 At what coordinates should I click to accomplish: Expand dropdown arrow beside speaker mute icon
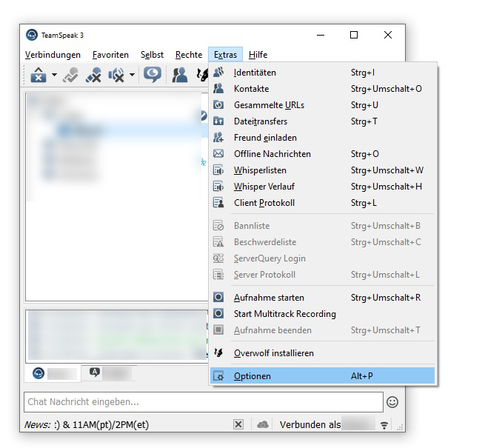[x=132, y=75]
